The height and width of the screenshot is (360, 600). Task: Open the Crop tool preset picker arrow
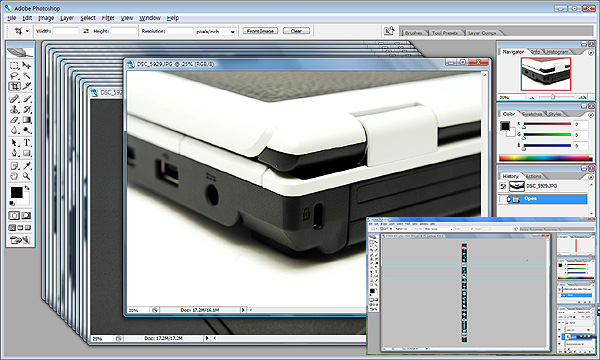[27, 31]
